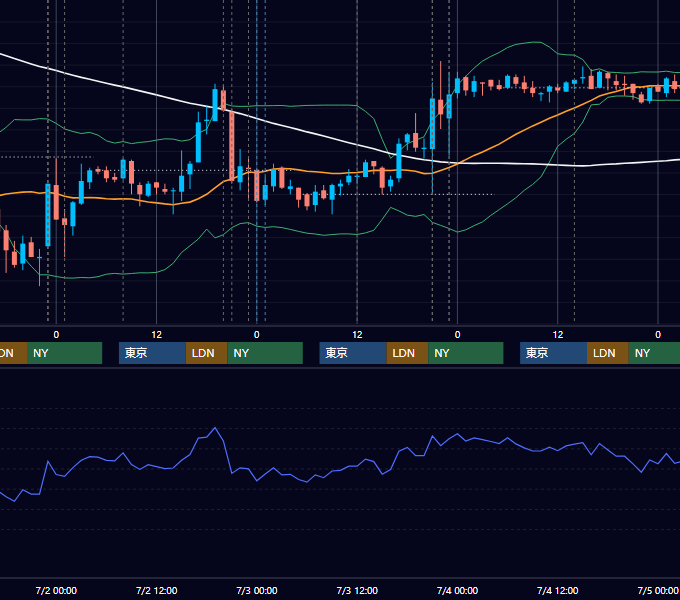Click the 7/3 12:00 date axis label
The height and width of the screenshot is (600, 680).
click(357, 590)
